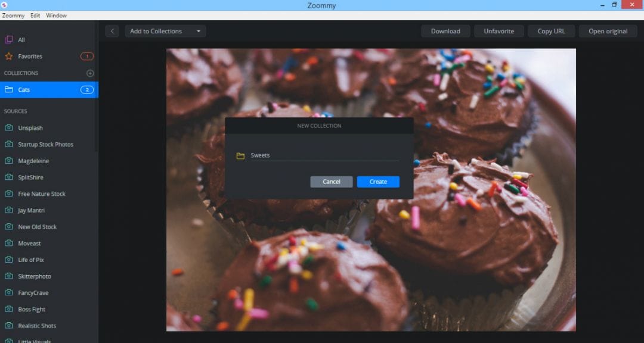The width and height of the screenshot is (644, 343).
Task: Select Moveast source label
Action: (29, 243)
